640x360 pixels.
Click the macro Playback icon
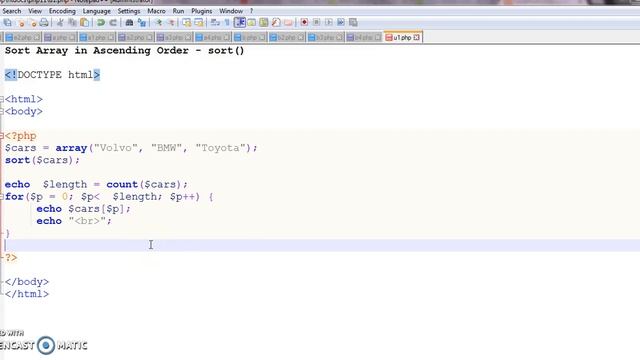(x=329, y=22)
